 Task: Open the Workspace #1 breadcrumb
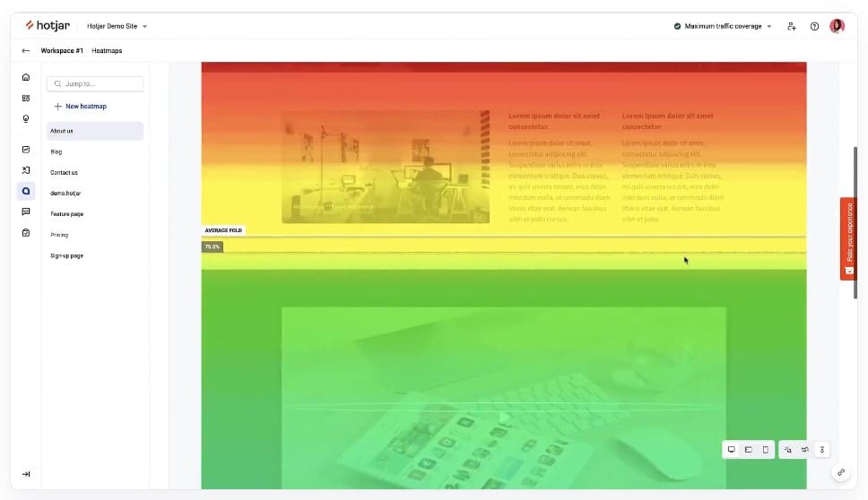(62, 50)
